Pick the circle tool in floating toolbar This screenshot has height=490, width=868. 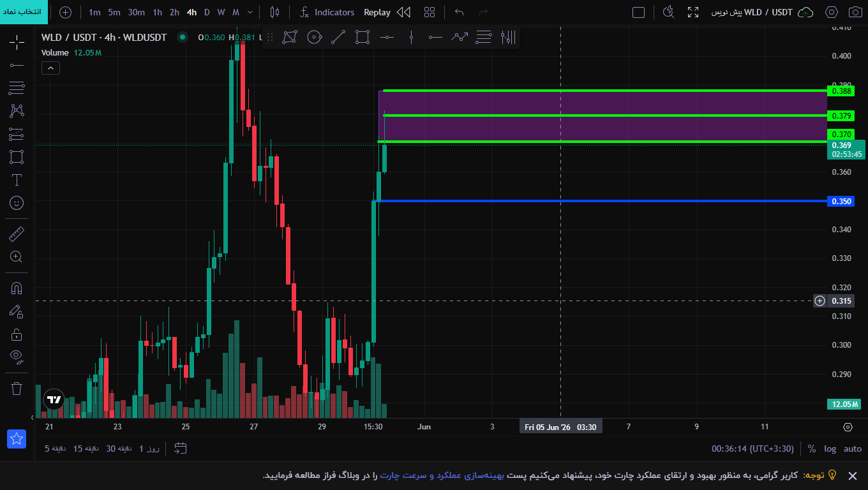click(x=314, y=37)
